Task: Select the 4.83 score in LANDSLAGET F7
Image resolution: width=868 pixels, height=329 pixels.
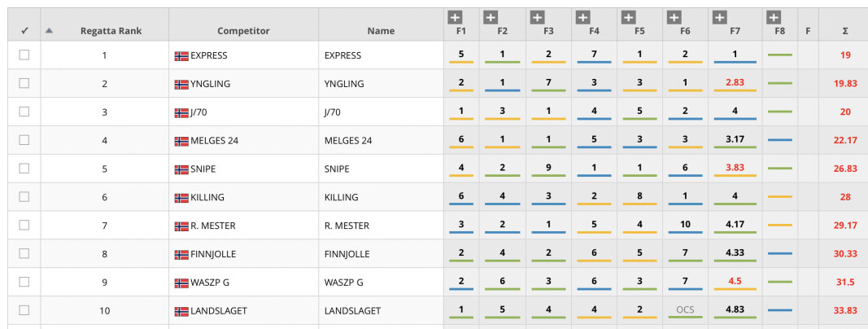Action: [735, 309]
